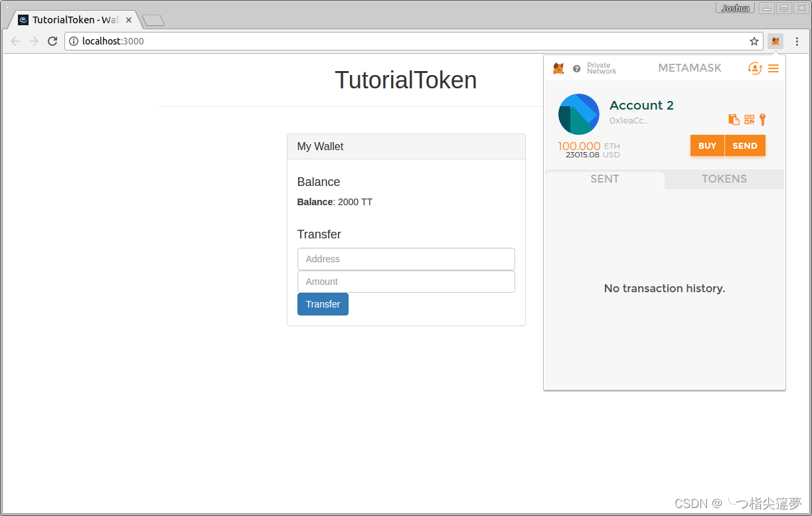Viewport: 812px width, 516px height.
Task: Switch to the TOKENS tab
Action: pos(724,179)
